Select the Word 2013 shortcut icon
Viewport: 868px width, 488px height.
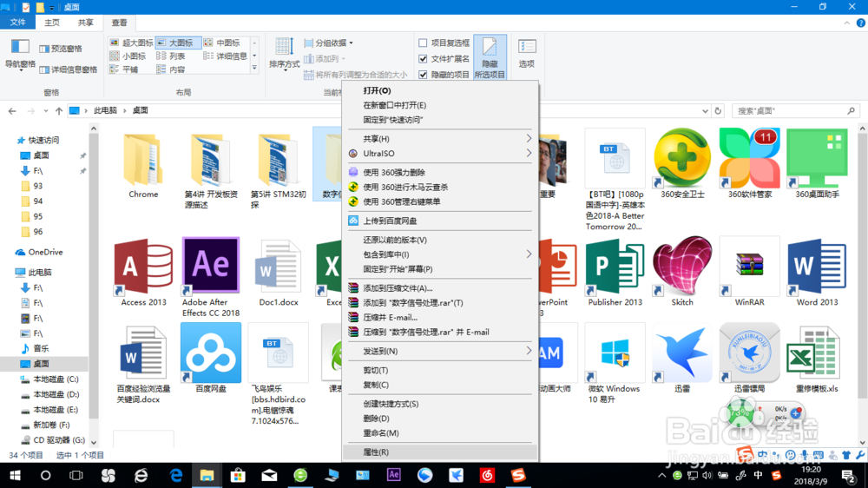click(x=817, y=266)
